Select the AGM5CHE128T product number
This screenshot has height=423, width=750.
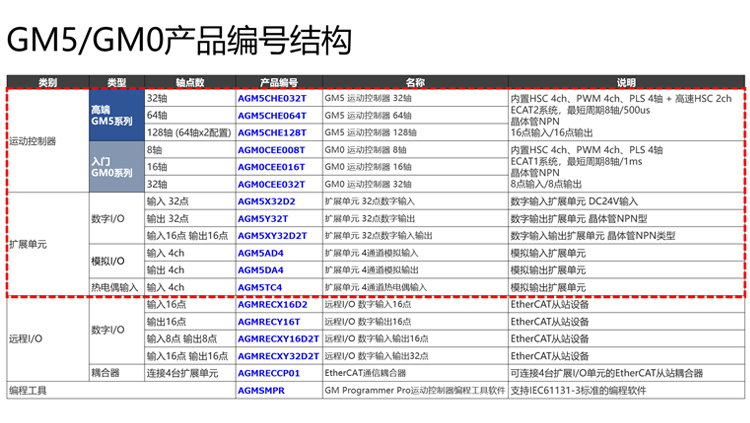[271, 132]
